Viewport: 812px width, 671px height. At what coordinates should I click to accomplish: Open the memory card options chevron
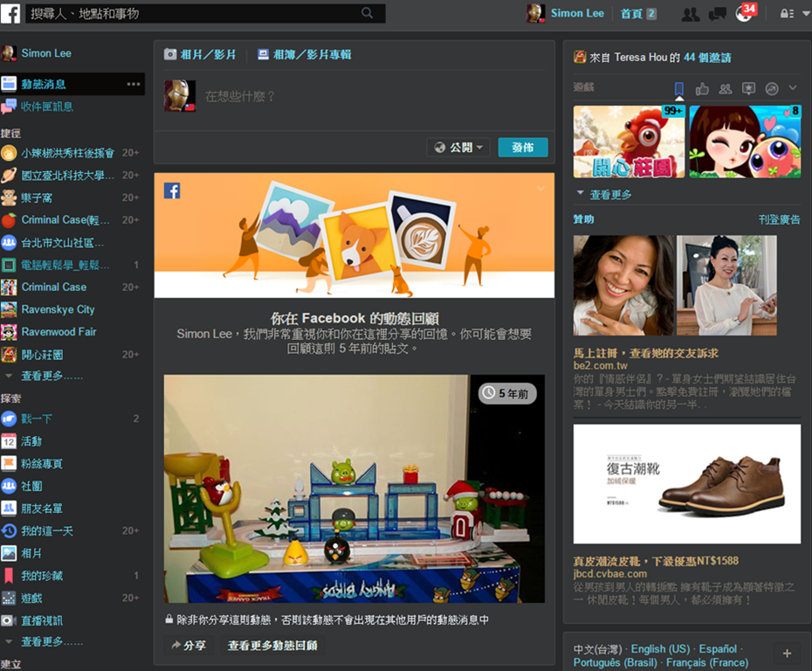540,189
